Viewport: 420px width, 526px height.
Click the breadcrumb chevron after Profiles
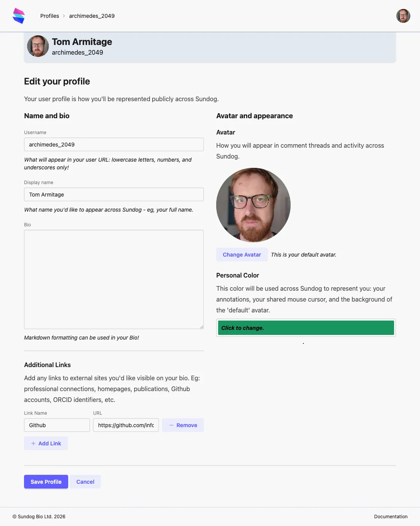pyautogui.click(x=63, y=16)
